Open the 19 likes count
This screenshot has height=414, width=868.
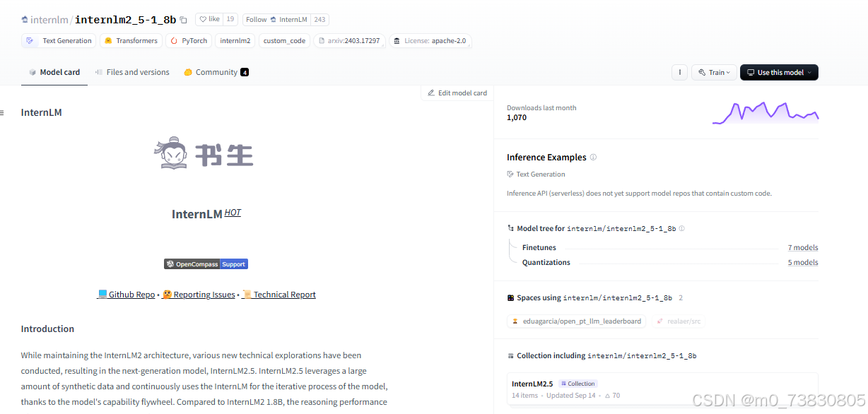(x=230, y=20)
